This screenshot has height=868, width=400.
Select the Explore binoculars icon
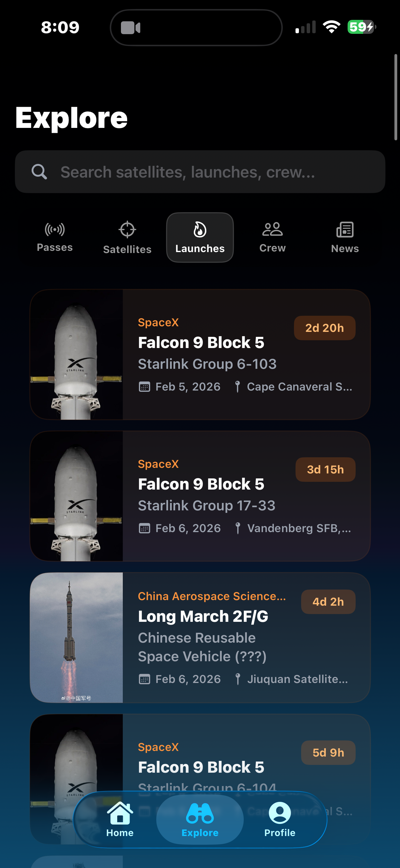pyautogui.click(x=200, y=813)
